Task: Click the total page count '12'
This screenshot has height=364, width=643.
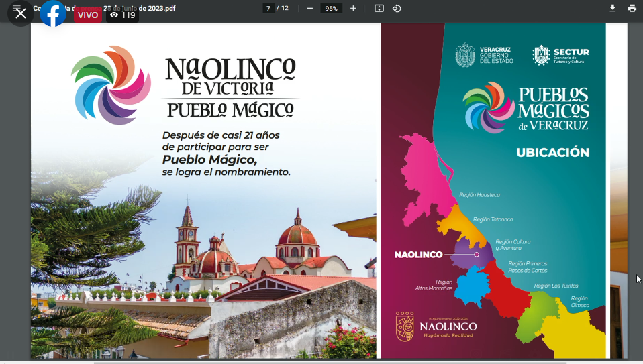Action: tap(285, 8)
